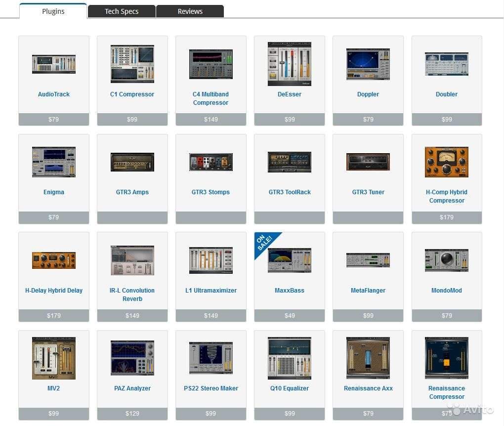
Task: Select the PAZ Analyzer image
Action: pyautogui.click(x=132, y=358)
